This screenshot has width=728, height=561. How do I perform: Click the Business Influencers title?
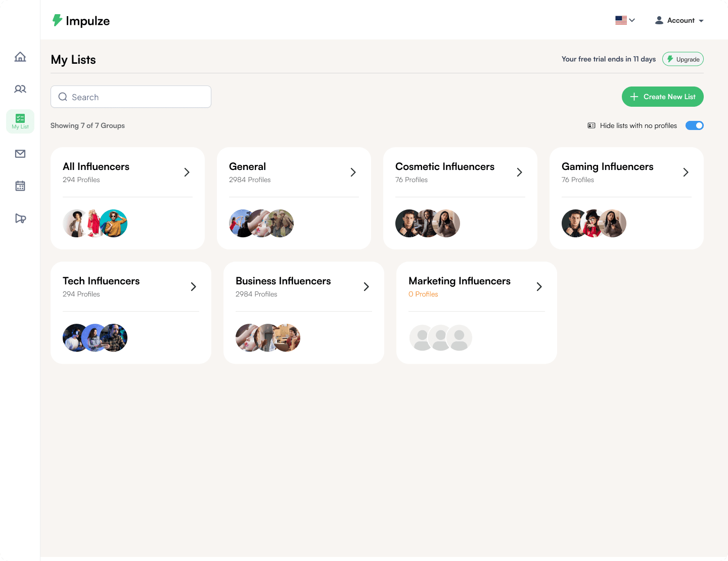(283, 281)
